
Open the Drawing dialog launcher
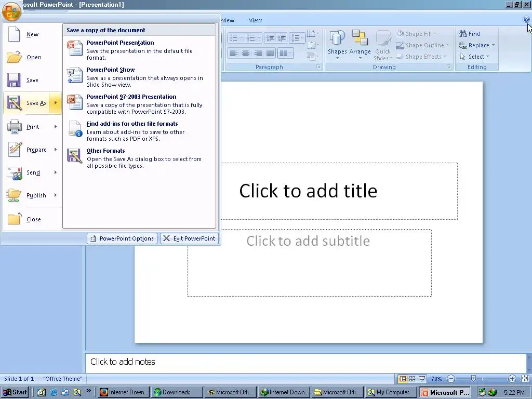point(448,67)
